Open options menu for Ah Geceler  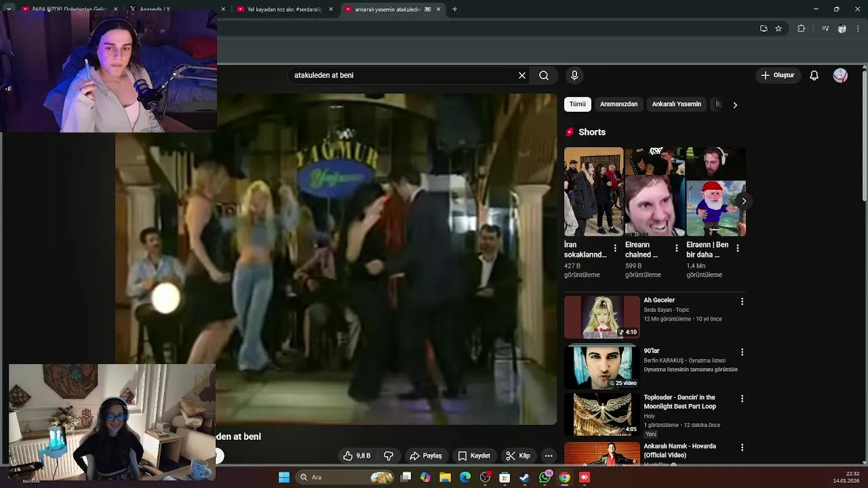742,301
